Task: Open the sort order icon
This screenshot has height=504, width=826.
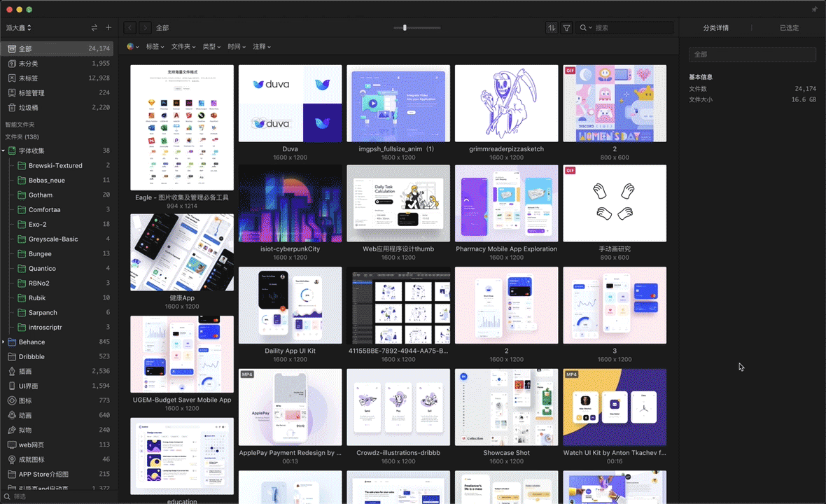Action: [552, 27]
